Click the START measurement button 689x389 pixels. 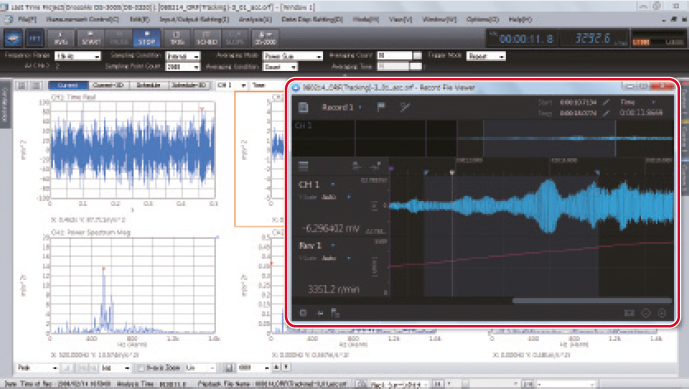pyautogui.click(x=91, y=38)
